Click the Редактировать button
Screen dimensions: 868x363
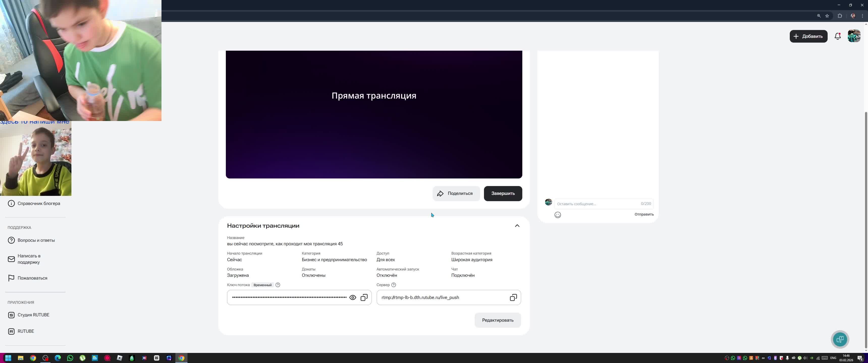tap(497, 320)
